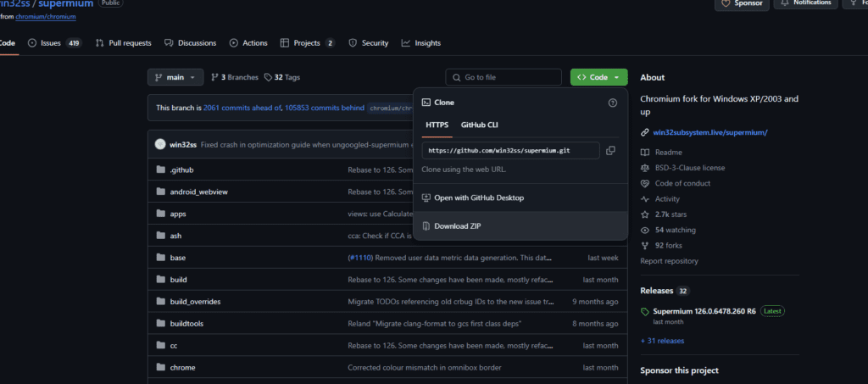Click the Download ZIP file icon
This screenshot has height=384, width=868.
(x=426, y=225)
